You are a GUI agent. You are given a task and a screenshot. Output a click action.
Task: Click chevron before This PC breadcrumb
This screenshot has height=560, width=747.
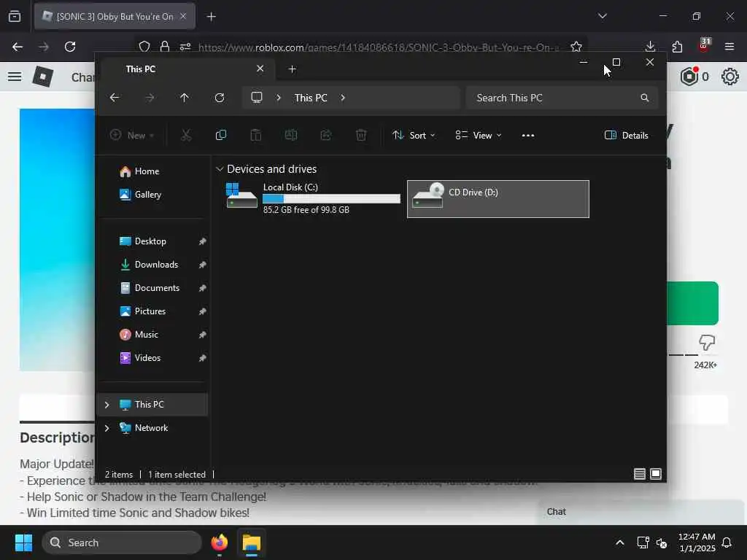coord(279,98)
